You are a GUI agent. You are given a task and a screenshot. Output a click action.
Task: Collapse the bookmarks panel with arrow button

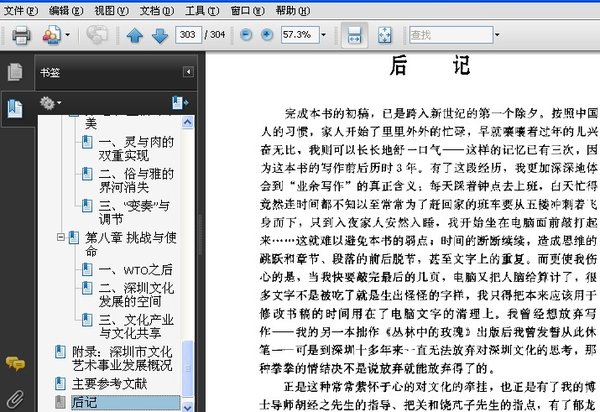[188, 72]
